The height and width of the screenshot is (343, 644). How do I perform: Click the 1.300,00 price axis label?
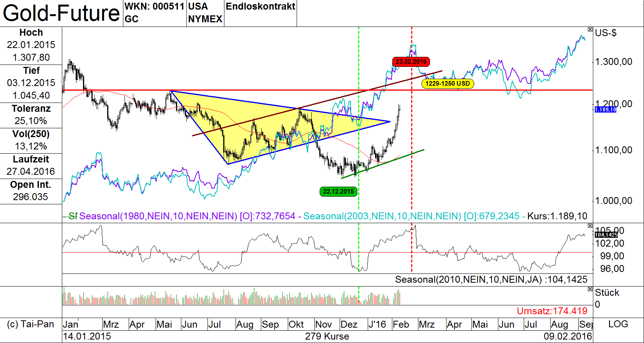[x=614, y=62]
